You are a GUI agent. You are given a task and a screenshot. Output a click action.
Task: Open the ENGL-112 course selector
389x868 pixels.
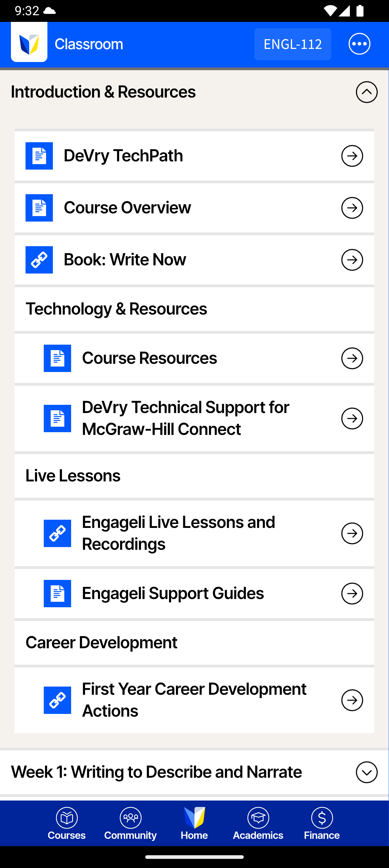click(x=292, y=44)
